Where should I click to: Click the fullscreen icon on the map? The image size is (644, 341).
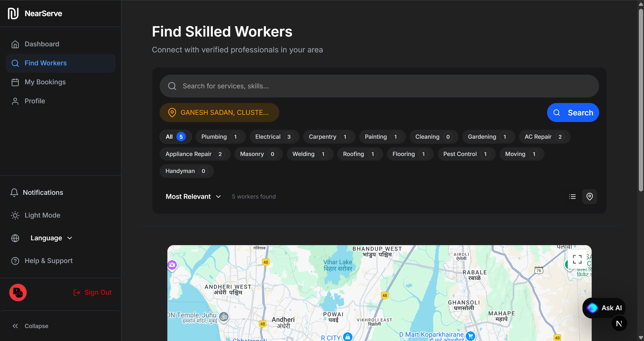coord(577,259)
